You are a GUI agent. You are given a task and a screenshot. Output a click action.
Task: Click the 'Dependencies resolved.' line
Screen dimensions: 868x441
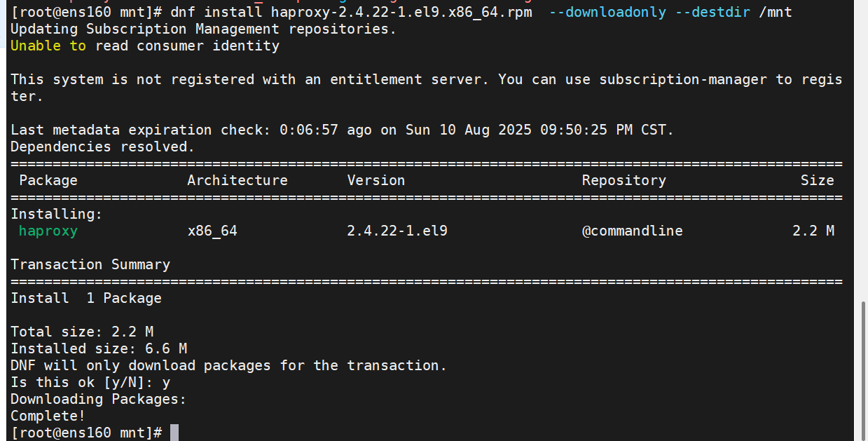click(103, 147)
